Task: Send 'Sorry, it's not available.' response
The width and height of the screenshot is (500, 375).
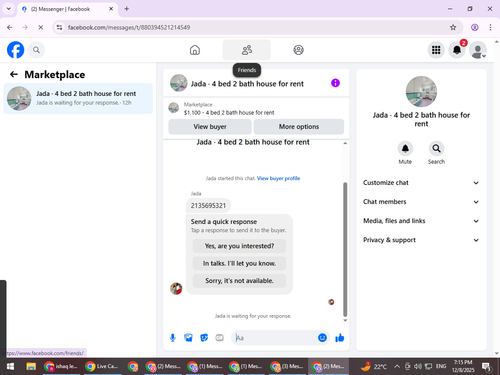Action: click(x=239, y=281)
